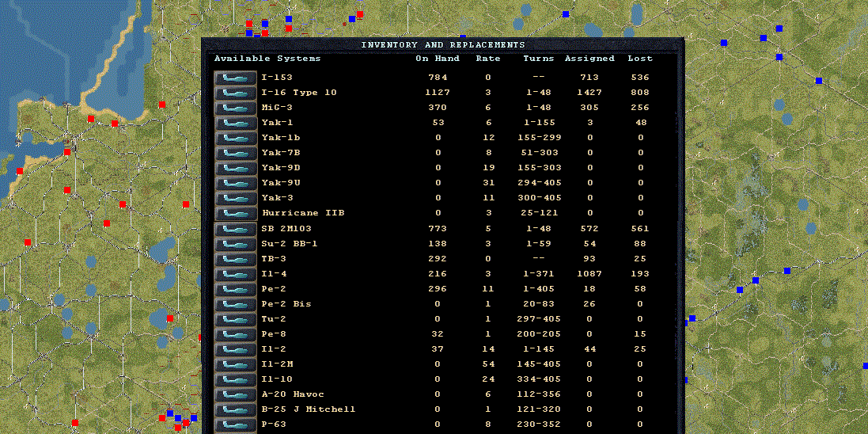The height and width of the screenshot is (434, 868).
Task: Click the Hurricane IIB name text
Action: pos(303,213)
